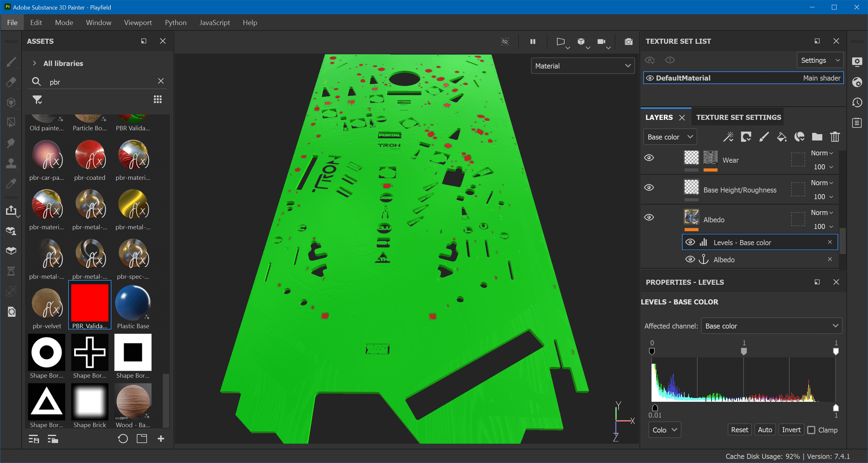This screenshot has width=868, height=463.
Task: Open the Edit menu
Action: point(36,22)
